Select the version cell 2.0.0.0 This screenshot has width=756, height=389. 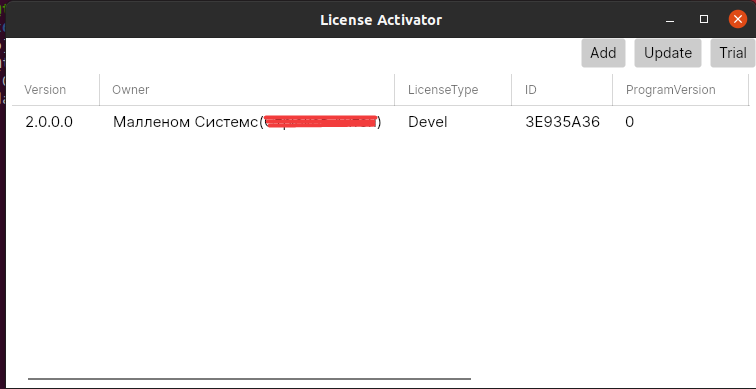[x=49, y=122]
